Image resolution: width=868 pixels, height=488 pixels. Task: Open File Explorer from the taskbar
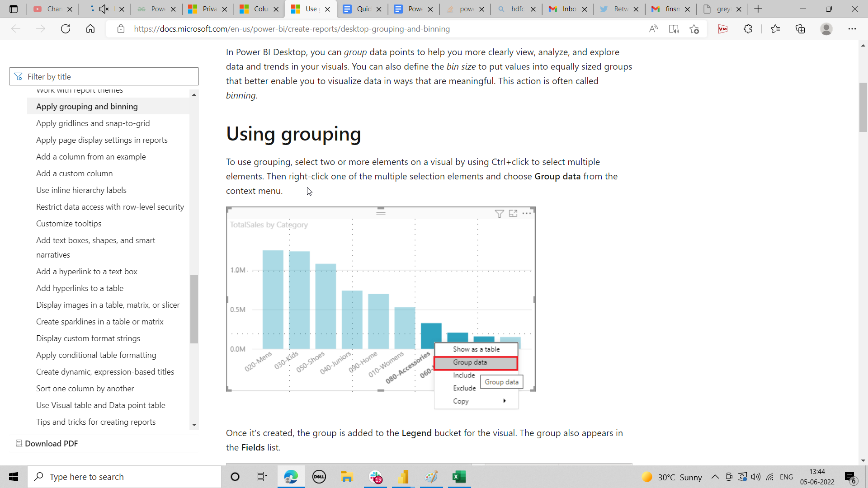point(347,477)
